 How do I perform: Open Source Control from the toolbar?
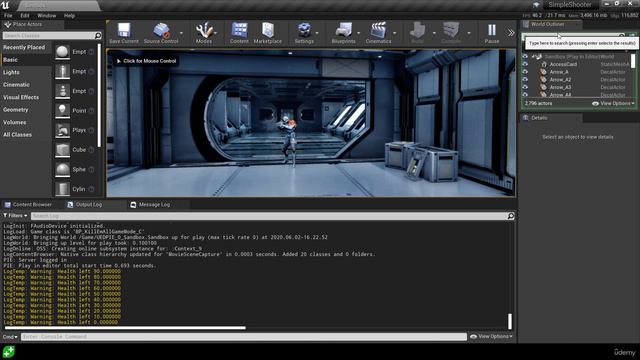pos(161,33)
